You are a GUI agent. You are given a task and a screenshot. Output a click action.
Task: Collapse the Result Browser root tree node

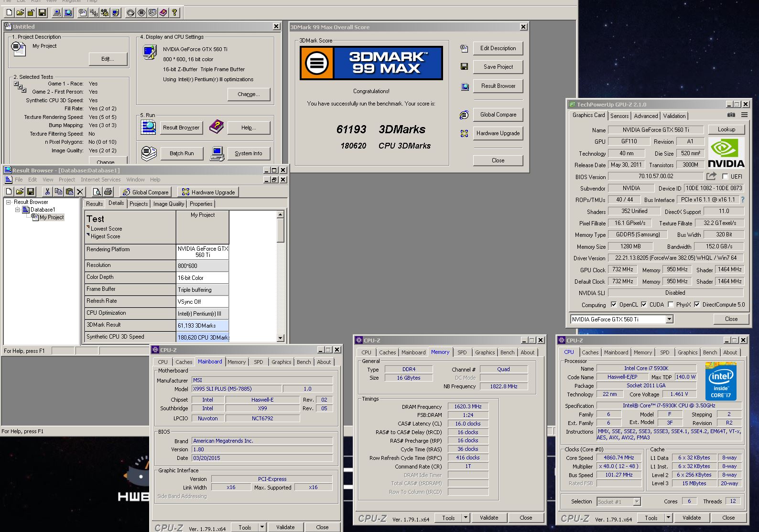tap(8, 202)
